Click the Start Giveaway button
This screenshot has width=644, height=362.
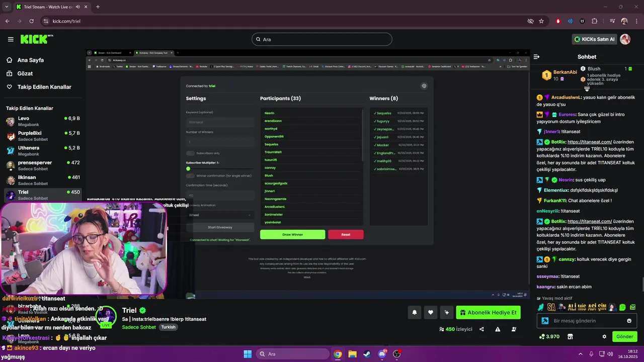[220, 227]
